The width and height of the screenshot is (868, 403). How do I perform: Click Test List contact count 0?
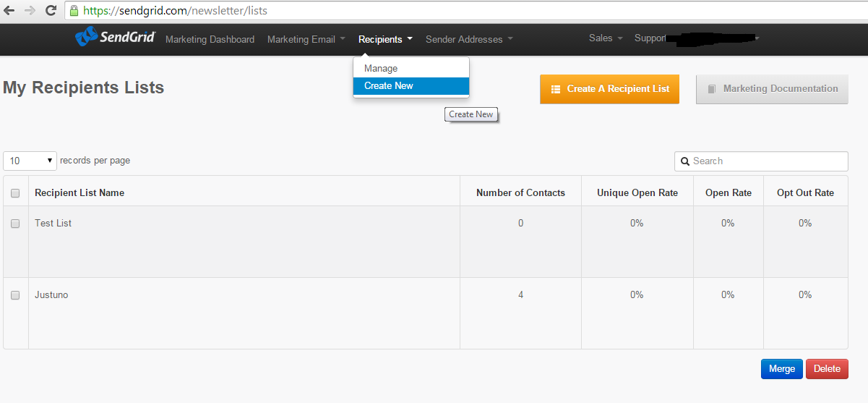pos(520,224)
